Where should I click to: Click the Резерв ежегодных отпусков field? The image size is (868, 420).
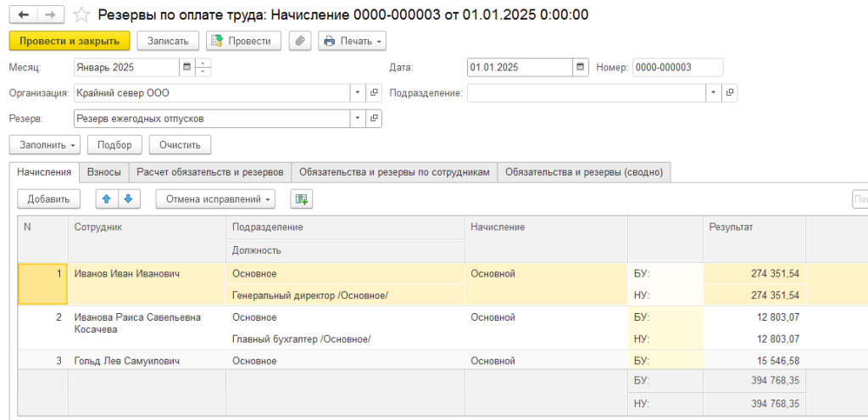tap(212, 119)
